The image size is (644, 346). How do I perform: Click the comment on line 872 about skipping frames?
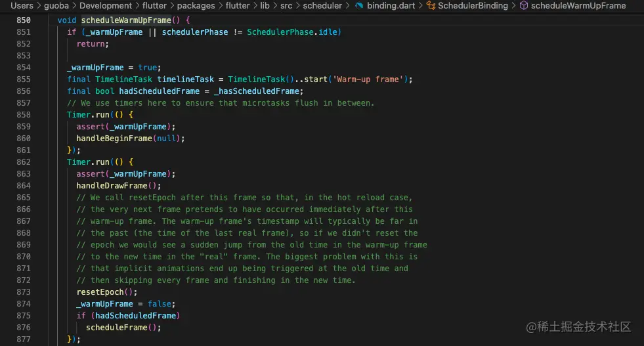tap(216, 280)
